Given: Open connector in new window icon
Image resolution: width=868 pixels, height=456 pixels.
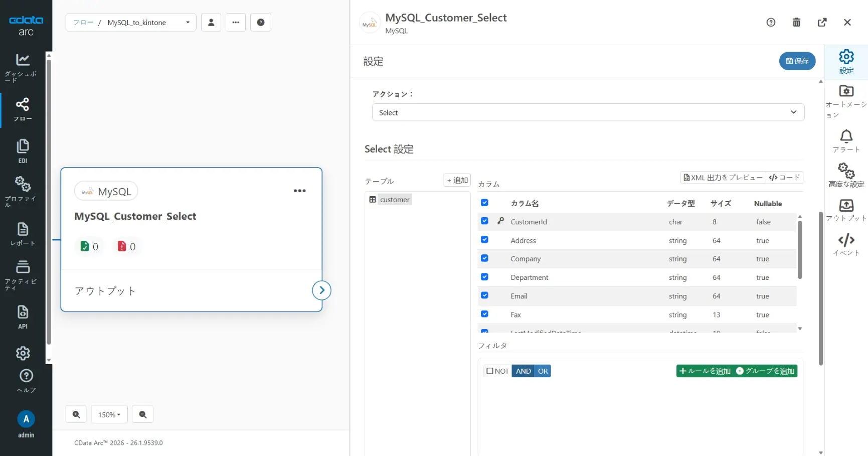Looking at the screenshot, I should point(822,23).
